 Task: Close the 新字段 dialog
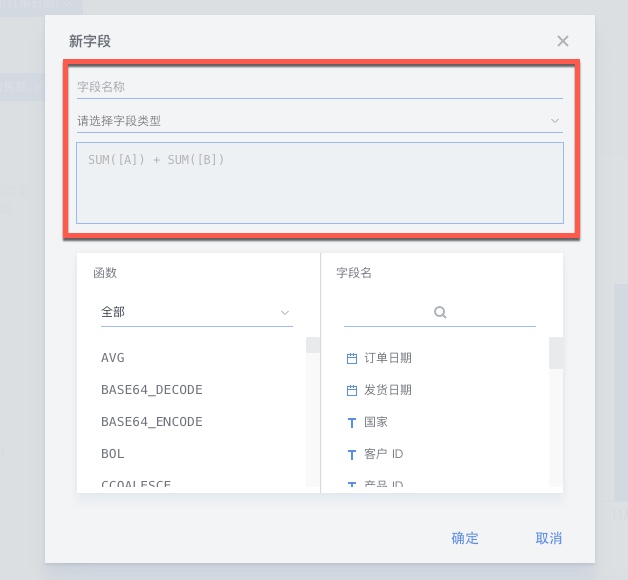tap(563, 41)
